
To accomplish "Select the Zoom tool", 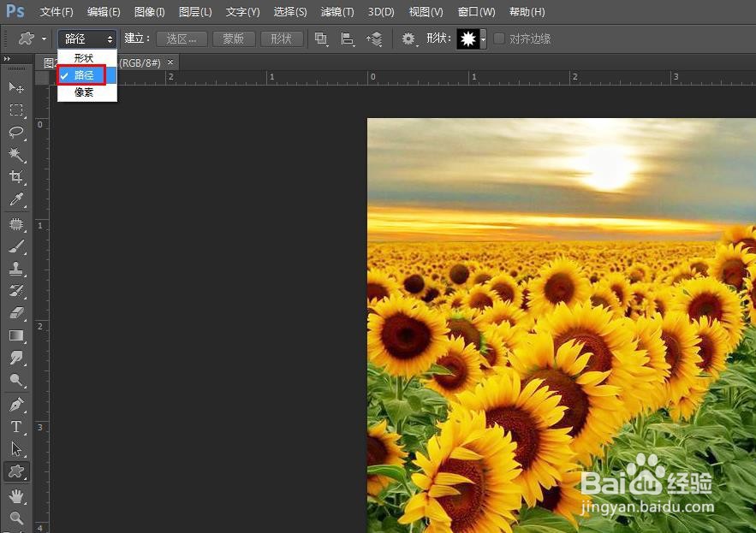I will [x=16, y=518].
